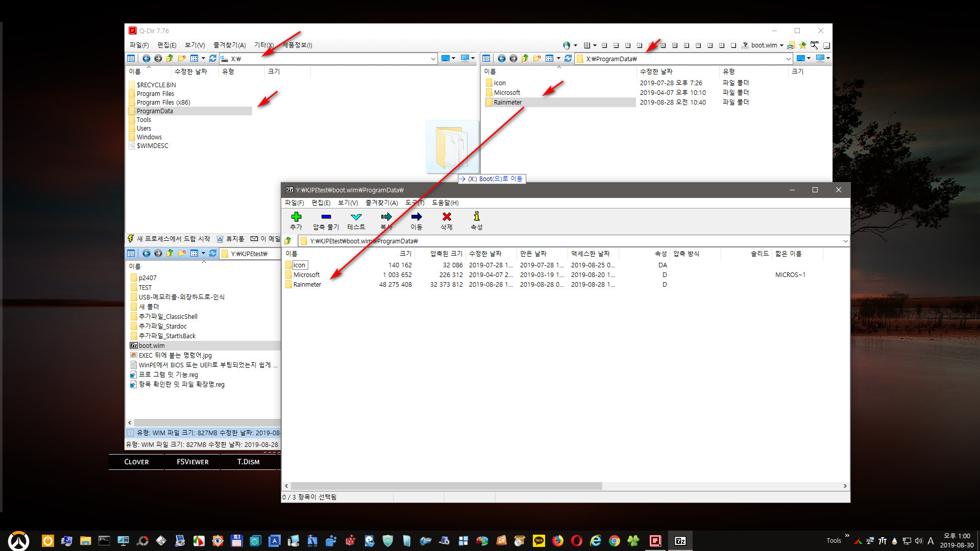980x551 pixels.
Task: Expand the X:\ProgramData address dropdown
Action: [x=788, y=59]
